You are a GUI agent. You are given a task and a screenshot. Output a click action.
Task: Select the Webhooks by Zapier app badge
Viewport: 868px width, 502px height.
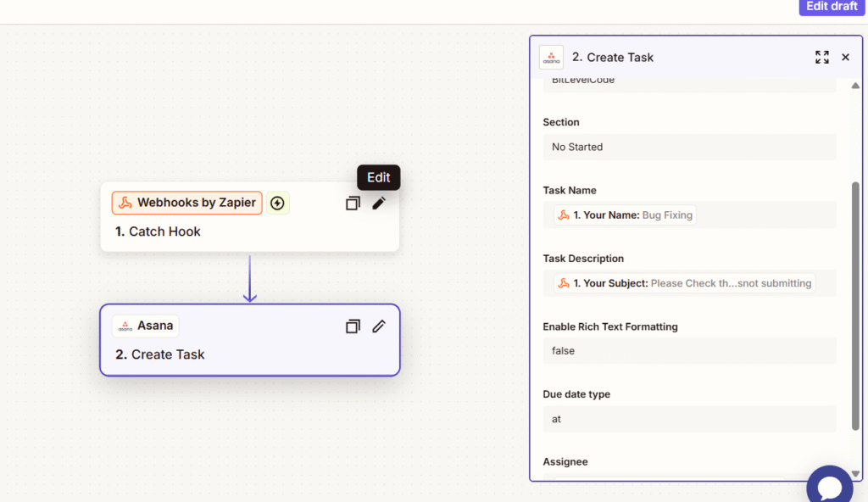pos(187,203)
